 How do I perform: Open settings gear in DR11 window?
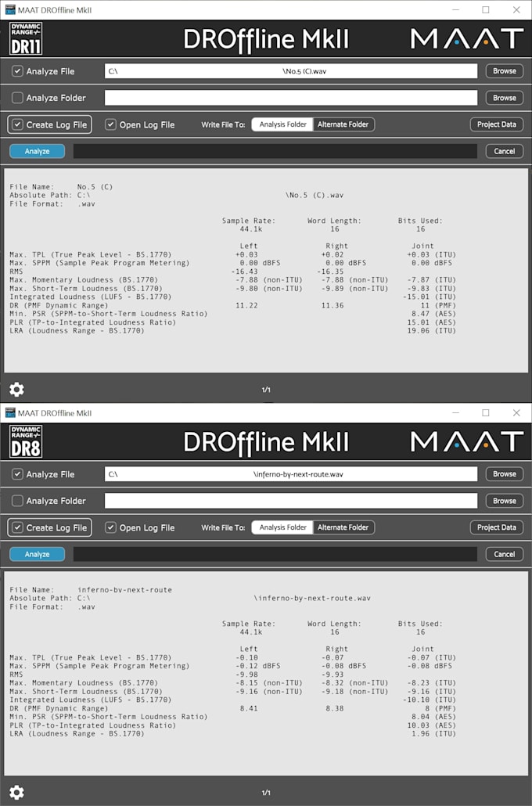17,389
